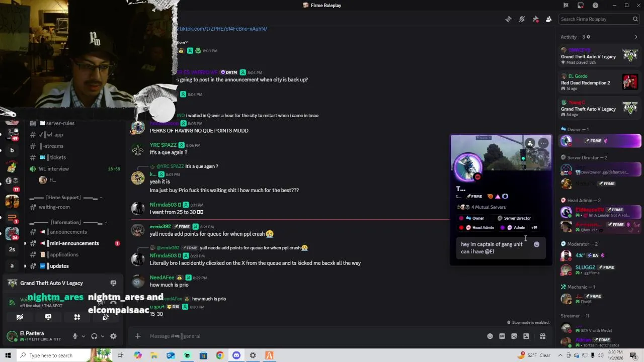Viewport: 644px width, 362px height.
Task: Open the applications channel
Action: tap(75, 255)
